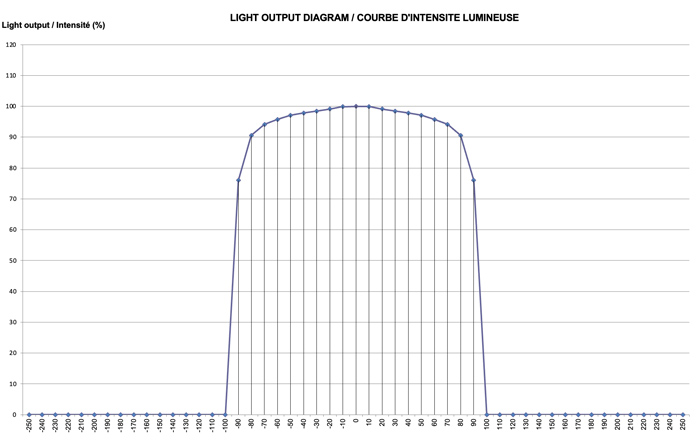Select the data point at -50 on the curve
700x444 pixels.
291,115
